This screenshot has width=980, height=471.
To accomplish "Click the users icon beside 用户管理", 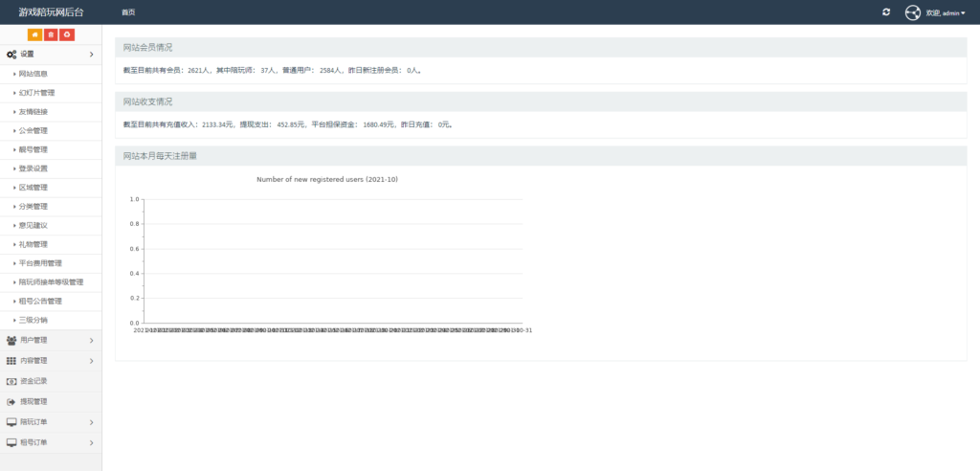I will tap(11, 340).
